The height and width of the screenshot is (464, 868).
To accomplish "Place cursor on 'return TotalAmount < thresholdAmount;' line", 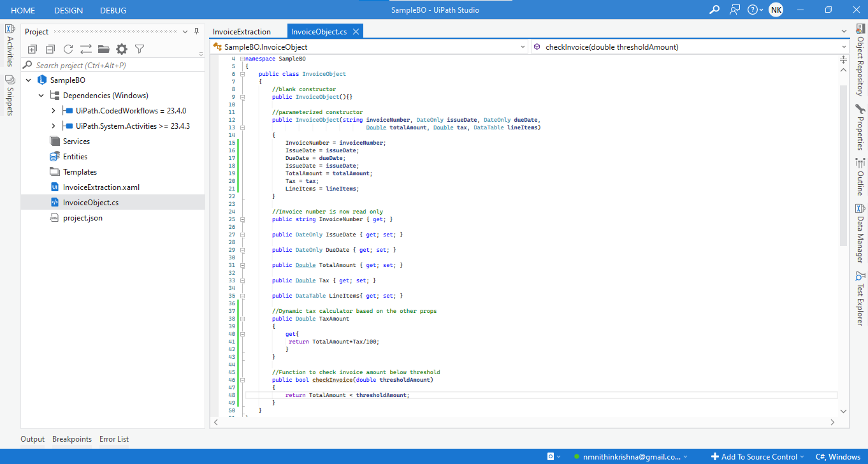I will pyautogui.click(x=347, y=395).
